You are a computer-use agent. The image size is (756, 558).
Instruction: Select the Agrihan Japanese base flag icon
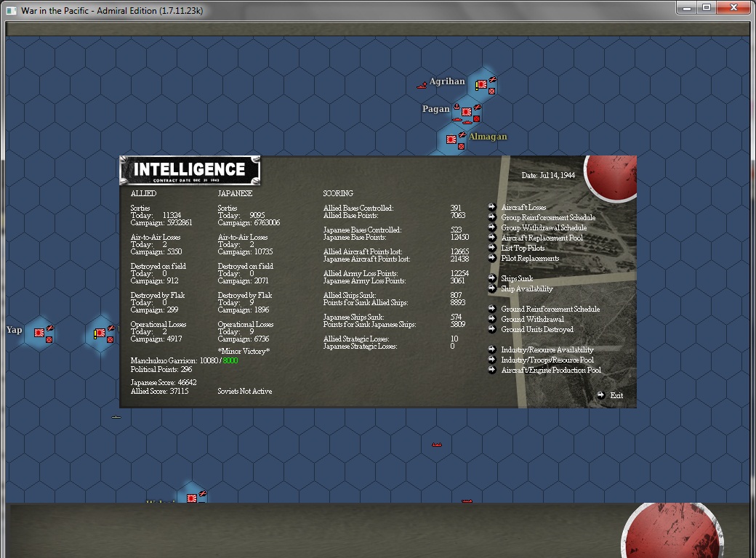coord(480,85)
